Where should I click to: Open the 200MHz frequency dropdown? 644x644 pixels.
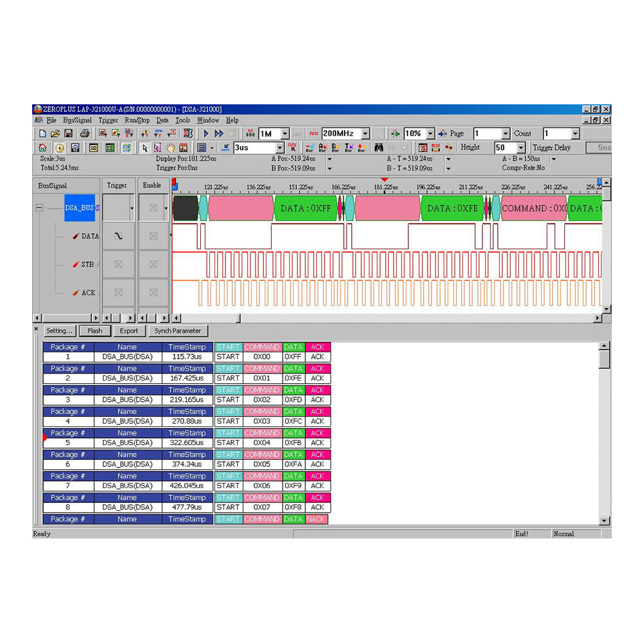(365, 133)
